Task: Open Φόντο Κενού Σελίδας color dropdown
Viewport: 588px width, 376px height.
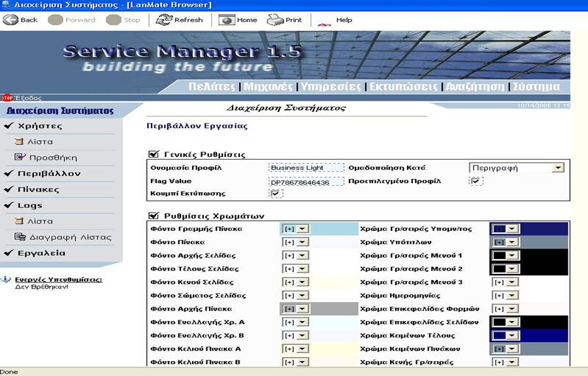Action: (302, 282)
